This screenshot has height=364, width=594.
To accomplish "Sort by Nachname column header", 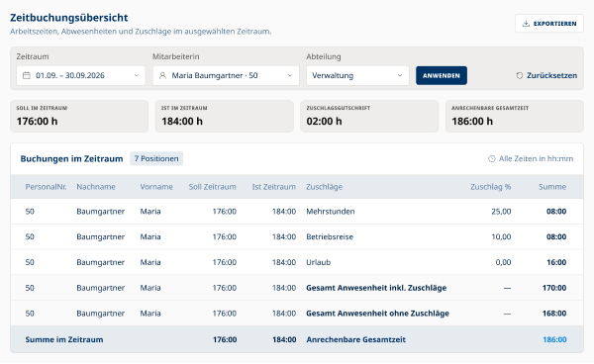I will tap(96, 187).
